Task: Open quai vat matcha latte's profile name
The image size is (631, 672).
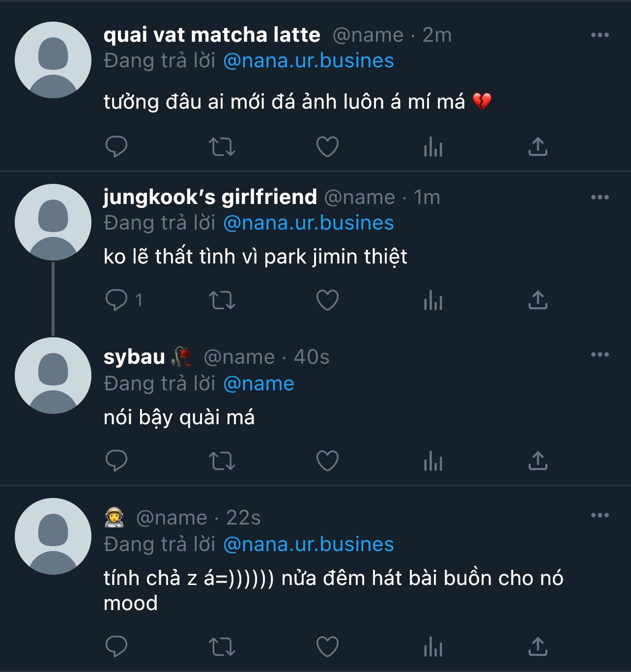Action: pos(212,35)
